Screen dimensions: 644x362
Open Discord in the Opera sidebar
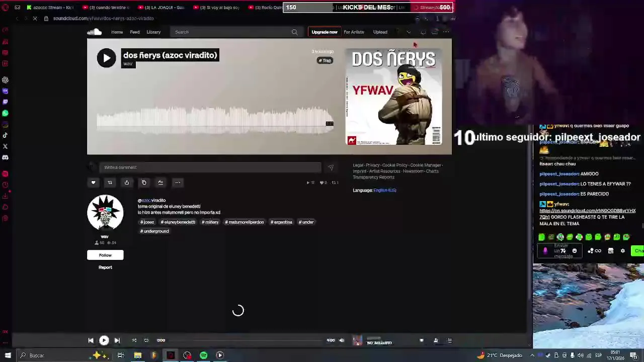pos(5,157)
